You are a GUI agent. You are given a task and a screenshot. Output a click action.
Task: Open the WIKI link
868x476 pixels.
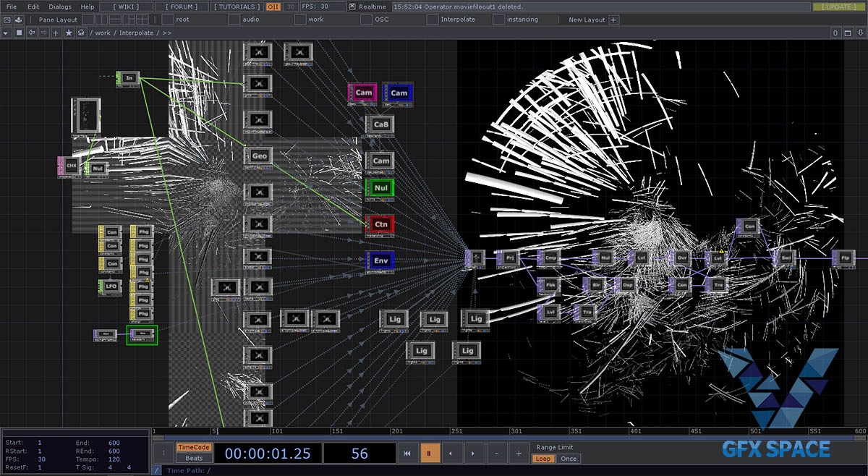click(127, 7)
